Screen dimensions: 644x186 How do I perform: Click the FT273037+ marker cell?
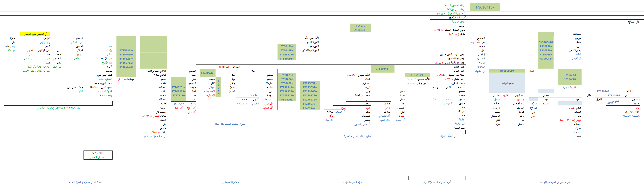310,83
